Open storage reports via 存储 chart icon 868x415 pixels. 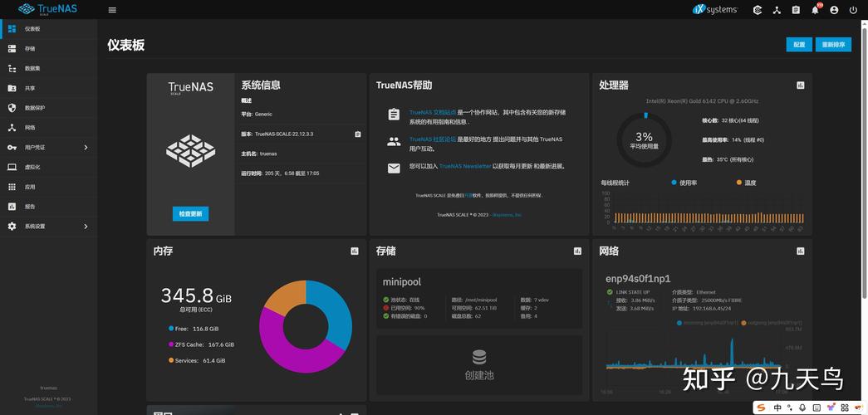pos(577,251)
